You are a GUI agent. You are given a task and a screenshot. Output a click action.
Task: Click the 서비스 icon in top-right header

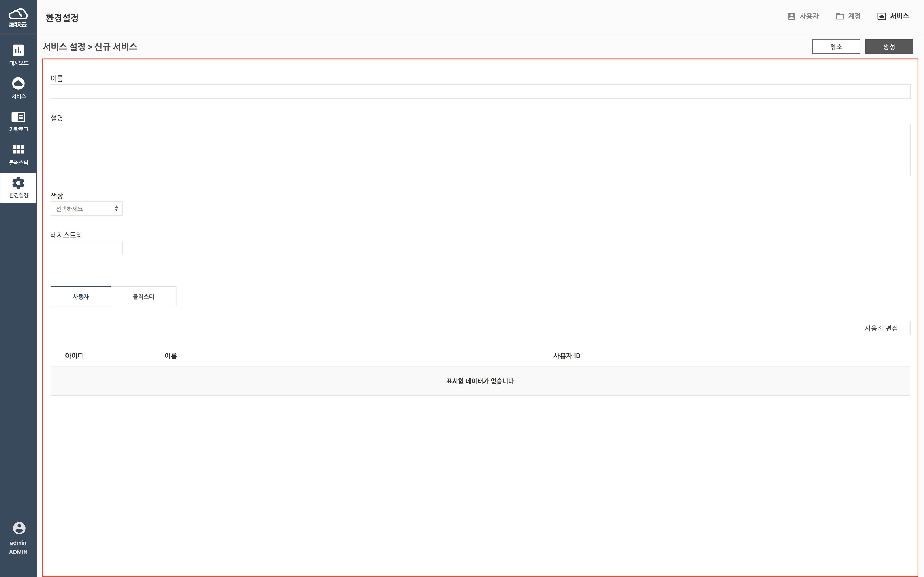(882, 16)
